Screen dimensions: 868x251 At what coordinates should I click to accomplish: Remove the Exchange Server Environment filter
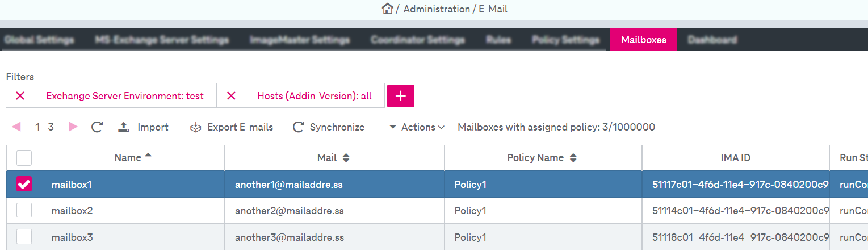(x=20, y=96)
